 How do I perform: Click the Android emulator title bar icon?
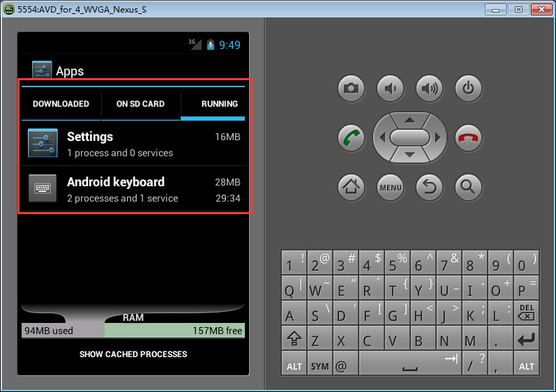[9, 9]
